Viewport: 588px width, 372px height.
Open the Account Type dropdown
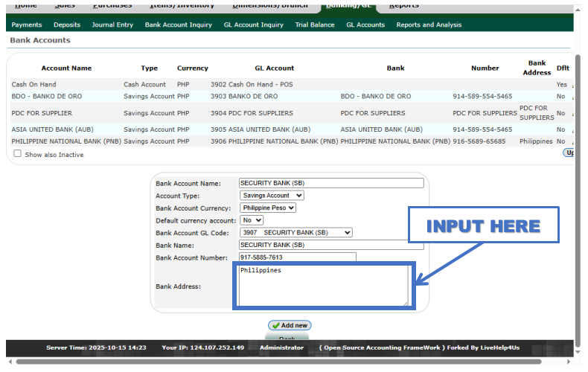272,196
